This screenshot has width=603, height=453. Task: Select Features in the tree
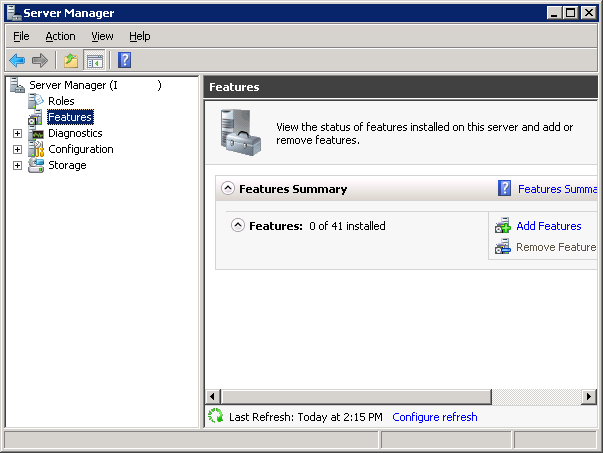pyautogui.click(x=70, y=117)
